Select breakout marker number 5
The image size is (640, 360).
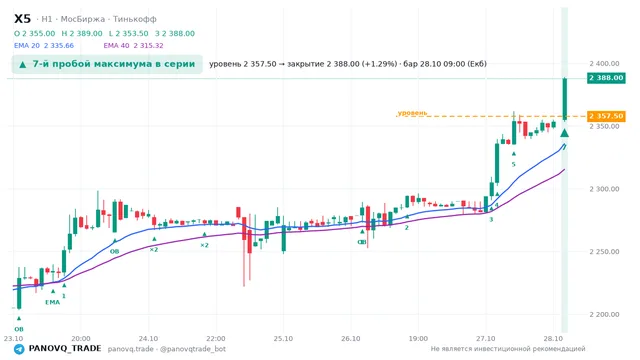click(x=513, y=164)
